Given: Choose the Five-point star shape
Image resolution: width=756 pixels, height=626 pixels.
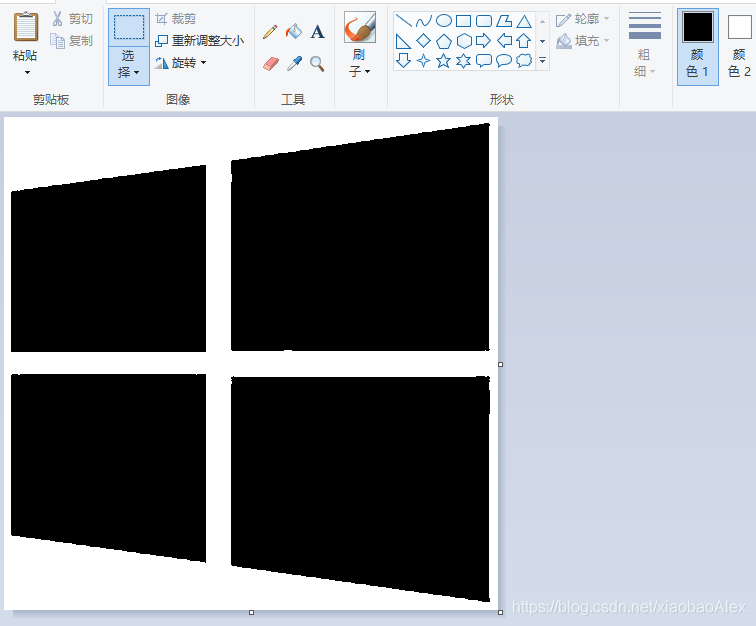Looking at the screenshot, I should click(444, 61).
